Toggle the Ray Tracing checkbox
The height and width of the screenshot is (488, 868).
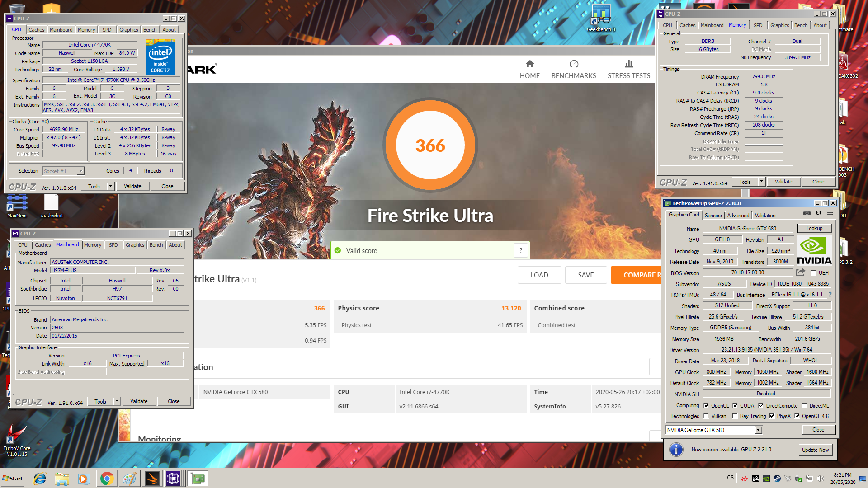[x=735, y=416]
